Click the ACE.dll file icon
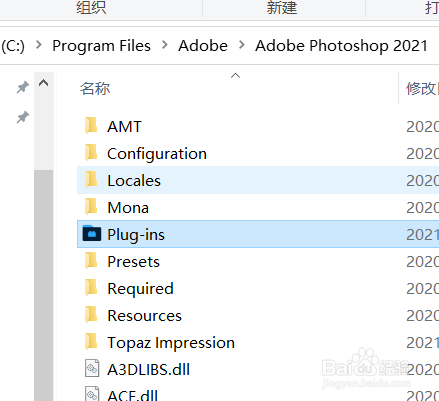 coord(92,394)
